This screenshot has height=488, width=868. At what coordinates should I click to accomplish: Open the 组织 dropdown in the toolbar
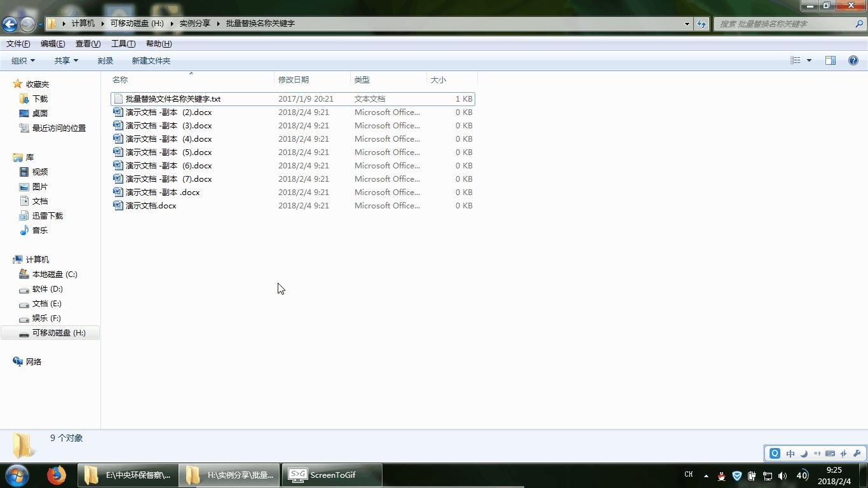(23, 61)
